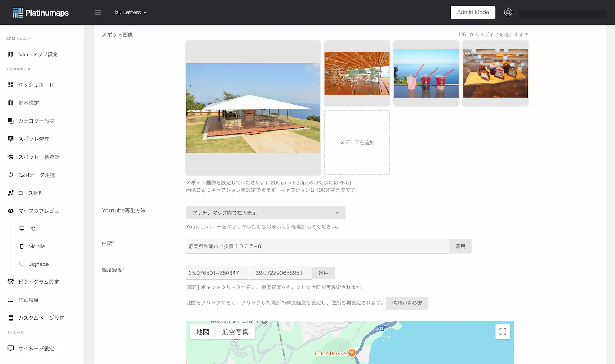This screenshot has height=364, width=615.
Task: Switch to the Mobile preview tab
Action: [36, 246]
